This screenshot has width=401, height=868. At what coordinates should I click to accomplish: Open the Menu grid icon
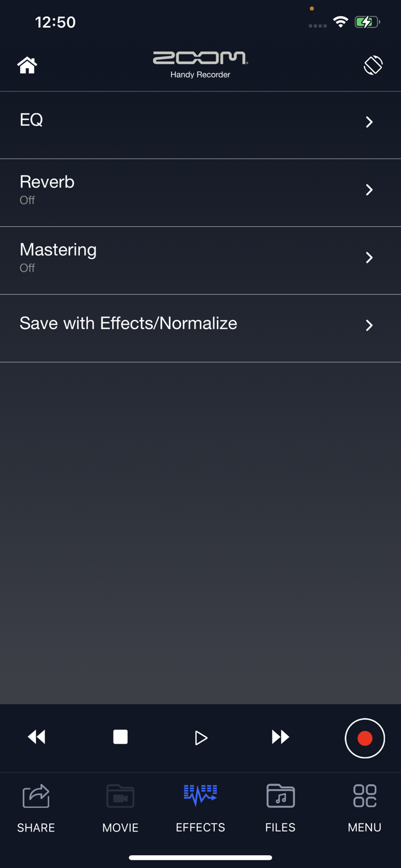click(365, 807)
